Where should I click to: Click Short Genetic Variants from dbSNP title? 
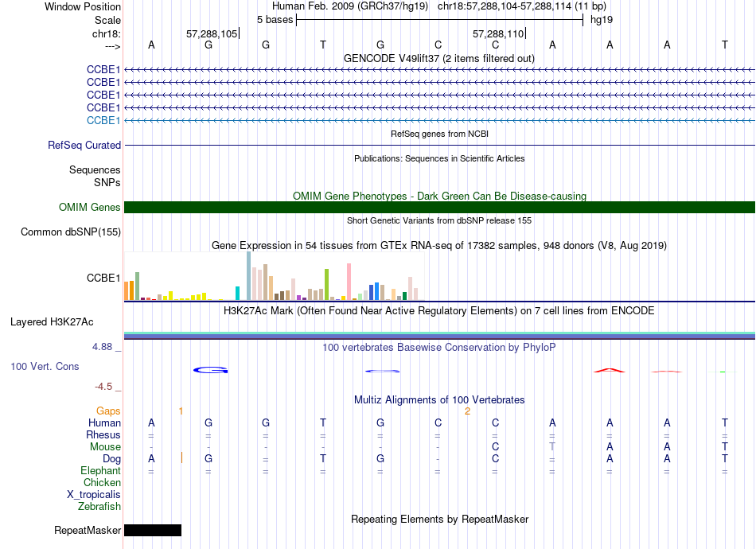coord(439,220)
